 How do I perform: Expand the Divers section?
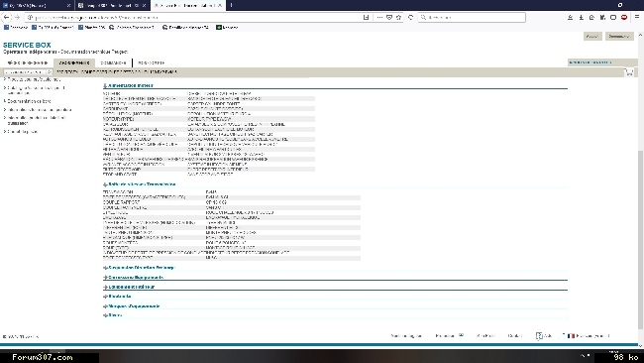tap(113, 315)
